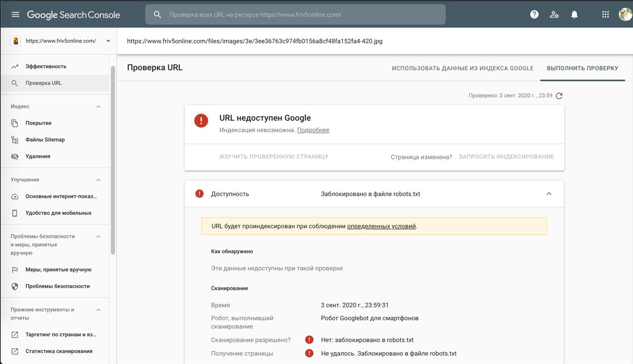Click the URL search input field
The image size is (633, 364).
(295, 14)
